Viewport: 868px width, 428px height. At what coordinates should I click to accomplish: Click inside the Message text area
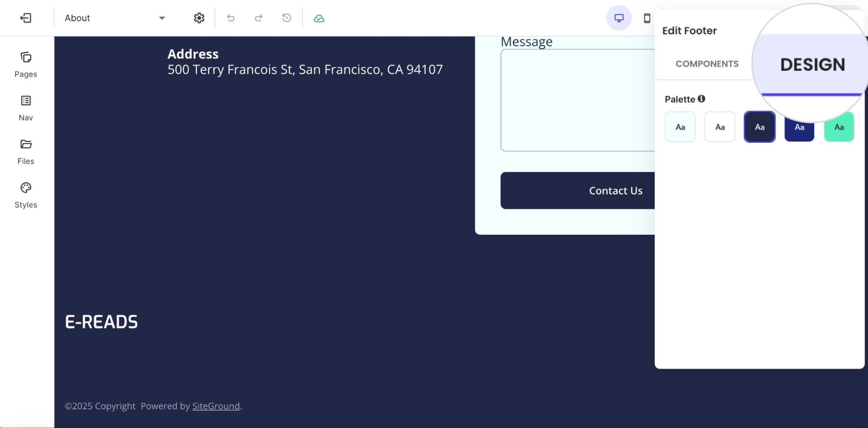click(x=578, y=100)
